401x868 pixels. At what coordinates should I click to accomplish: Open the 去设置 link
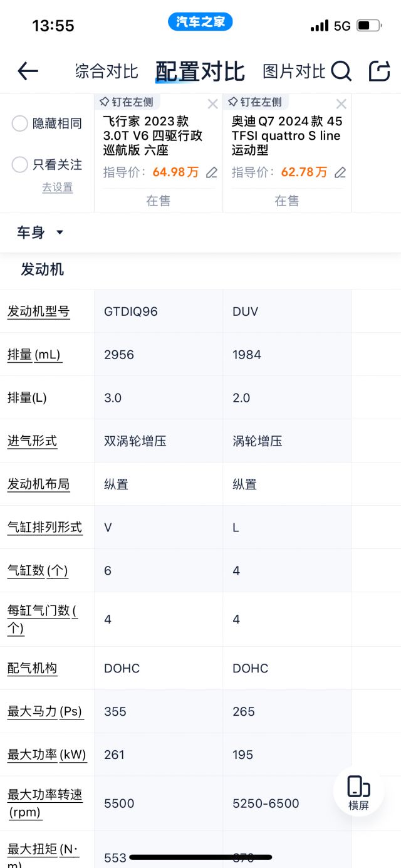pyautogui.click(x=57, y=187)
